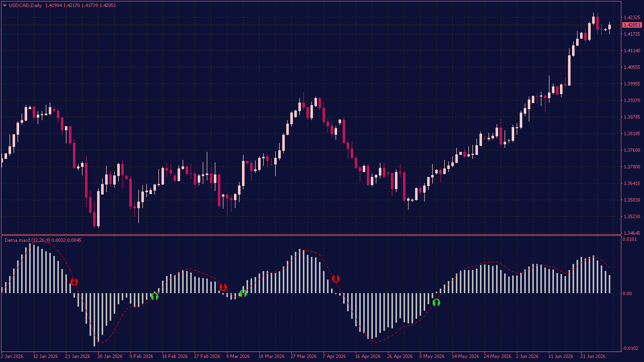644x362 pixels.
Task: Click the 30 Jan 2026 date label
Action: point(110,356)
